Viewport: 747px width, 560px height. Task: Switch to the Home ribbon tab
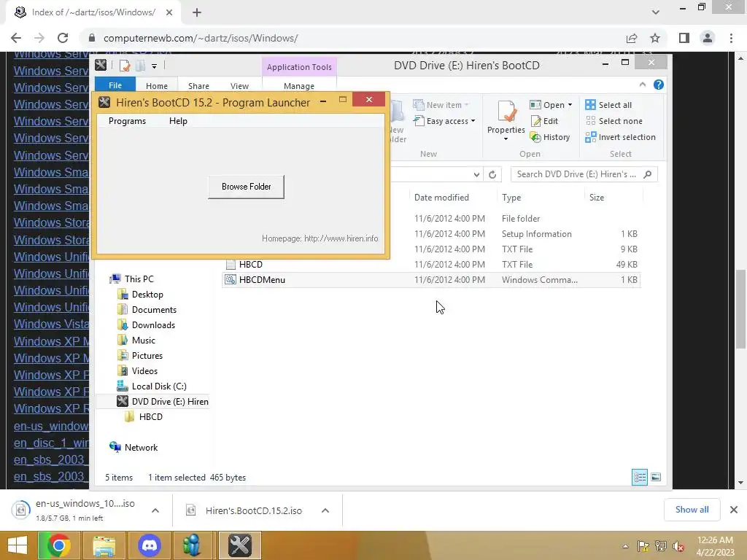[157, 86]
